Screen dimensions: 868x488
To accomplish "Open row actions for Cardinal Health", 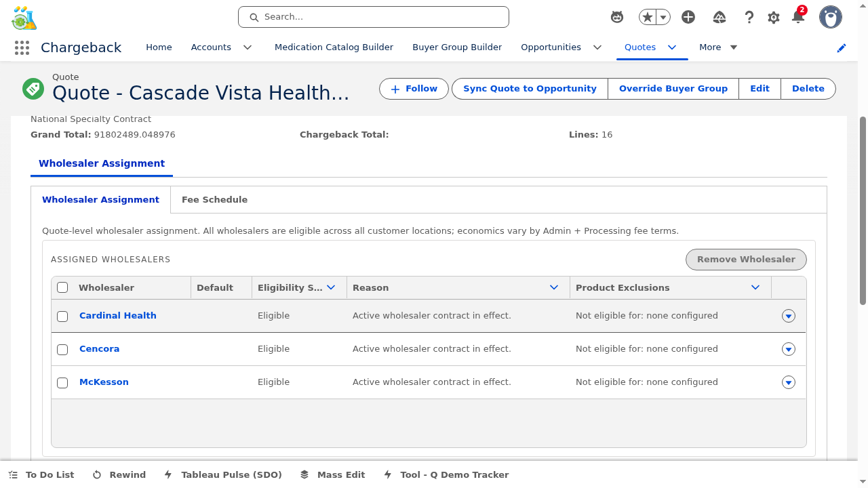I will tap(789, 316).
